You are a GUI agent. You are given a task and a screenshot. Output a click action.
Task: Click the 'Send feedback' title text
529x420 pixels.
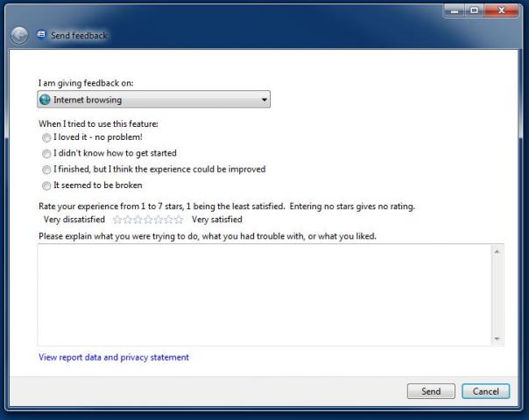79,35
